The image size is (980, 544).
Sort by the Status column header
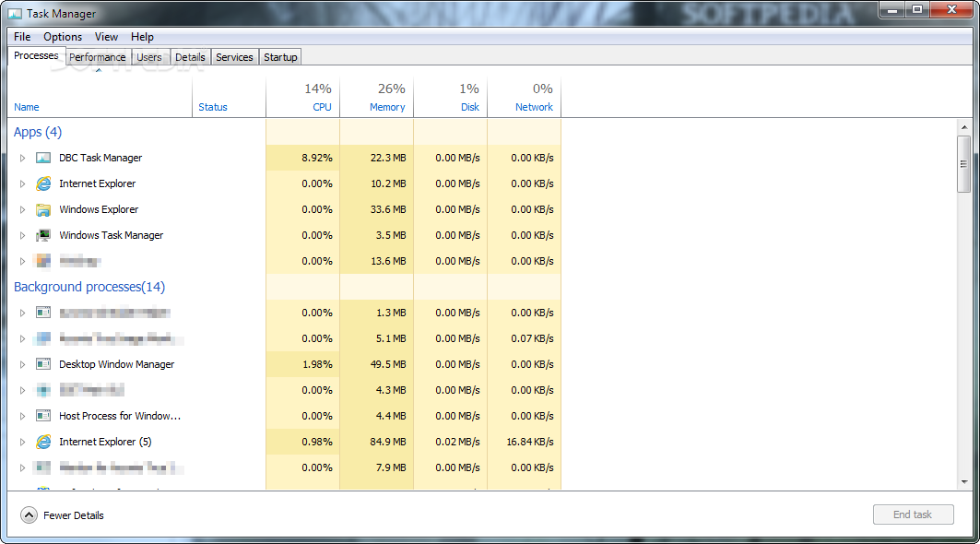212,107
